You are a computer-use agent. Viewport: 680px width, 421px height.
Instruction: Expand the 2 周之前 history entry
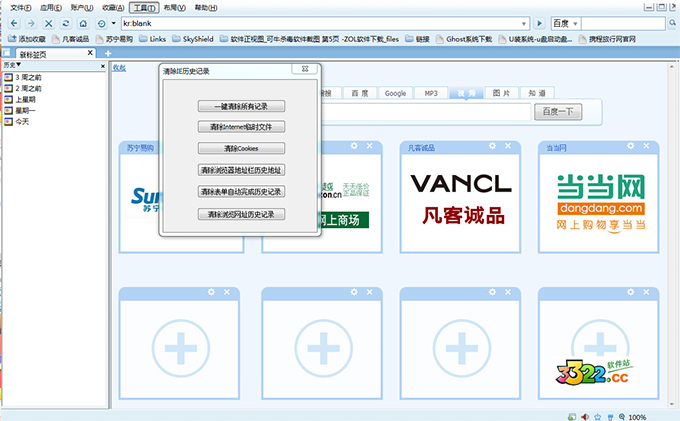click(x=23, y=88)
